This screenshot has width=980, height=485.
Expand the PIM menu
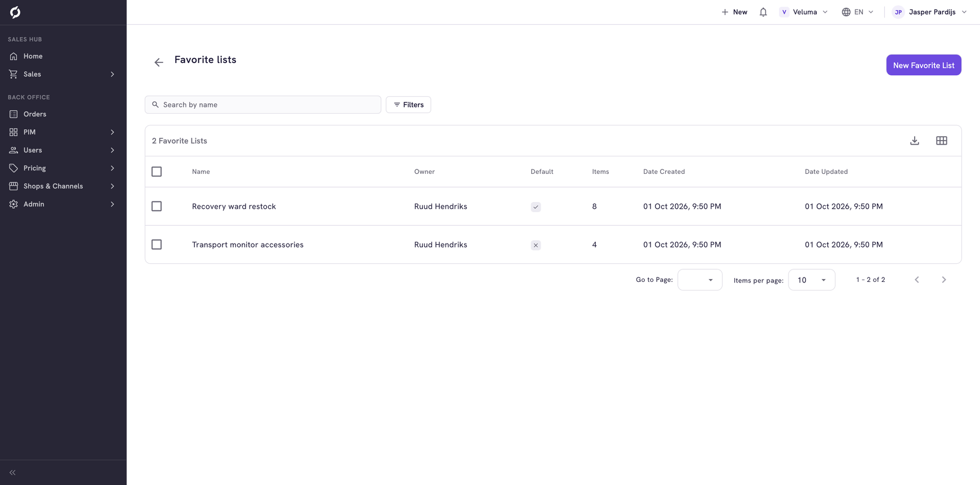(63, 132)
